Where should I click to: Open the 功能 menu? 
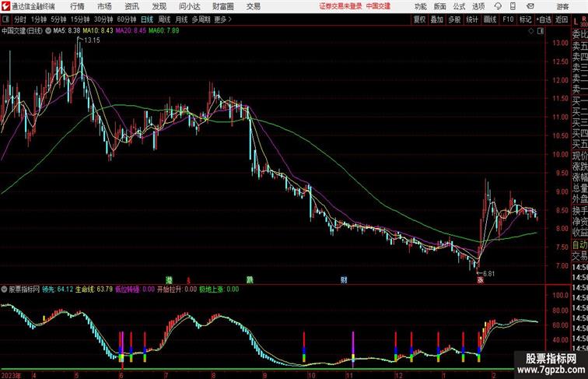[x=420, y=6]
